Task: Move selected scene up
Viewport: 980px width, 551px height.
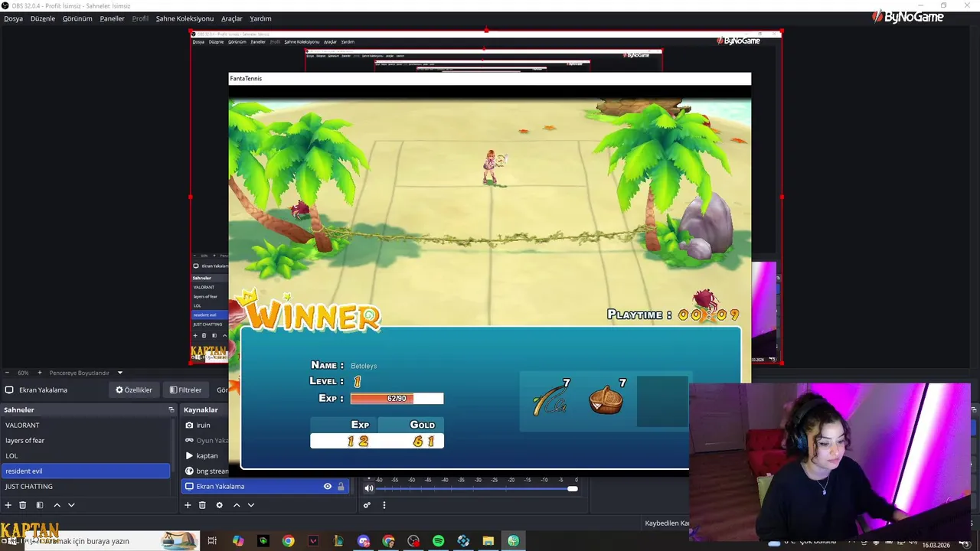Action: pos(57,505)
